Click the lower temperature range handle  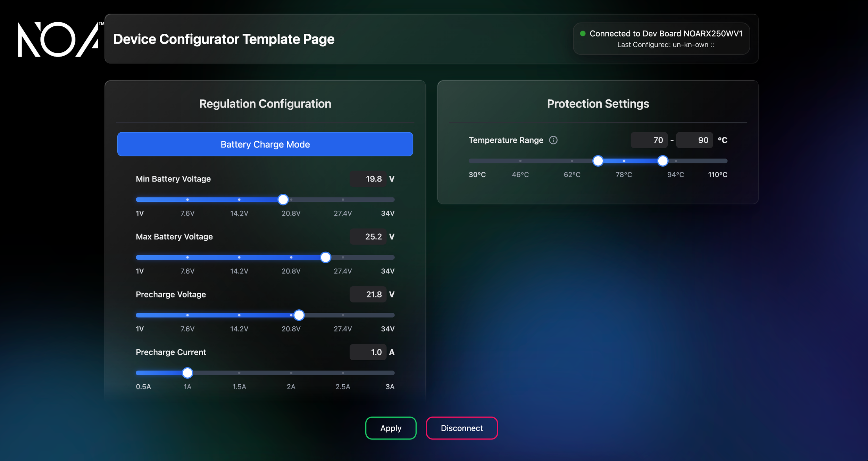(598, 161)
